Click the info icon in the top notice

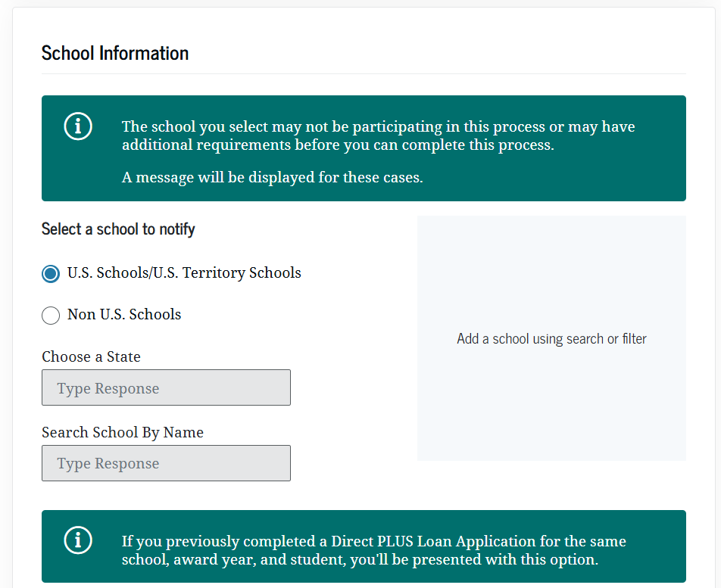tap(78, 126)
